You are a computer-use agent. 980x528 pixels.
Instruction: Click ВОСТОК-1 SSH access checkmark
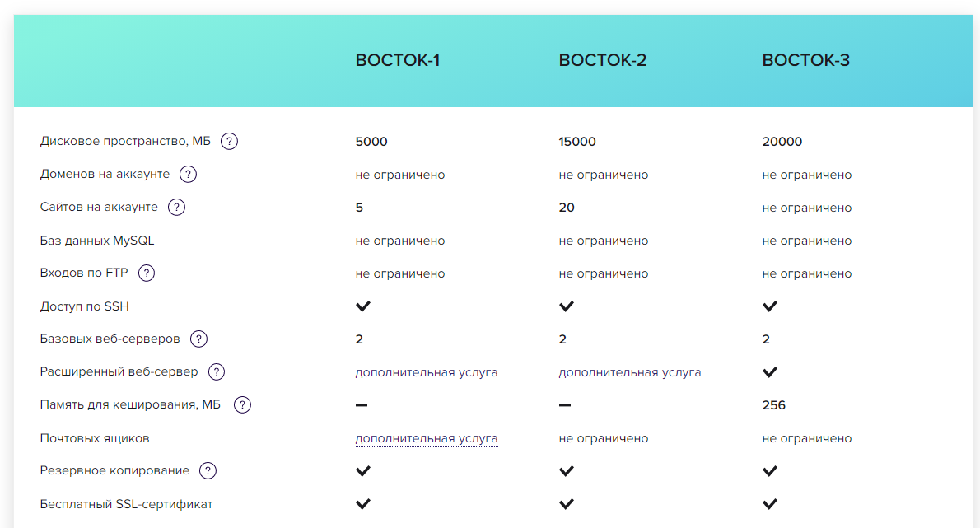362,306
